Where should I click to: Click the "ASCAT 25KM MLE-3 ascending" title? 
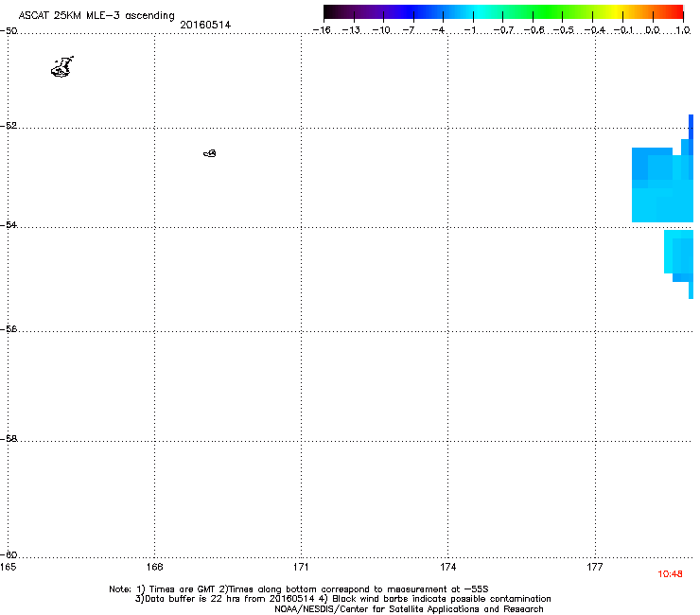click(96, 16)
